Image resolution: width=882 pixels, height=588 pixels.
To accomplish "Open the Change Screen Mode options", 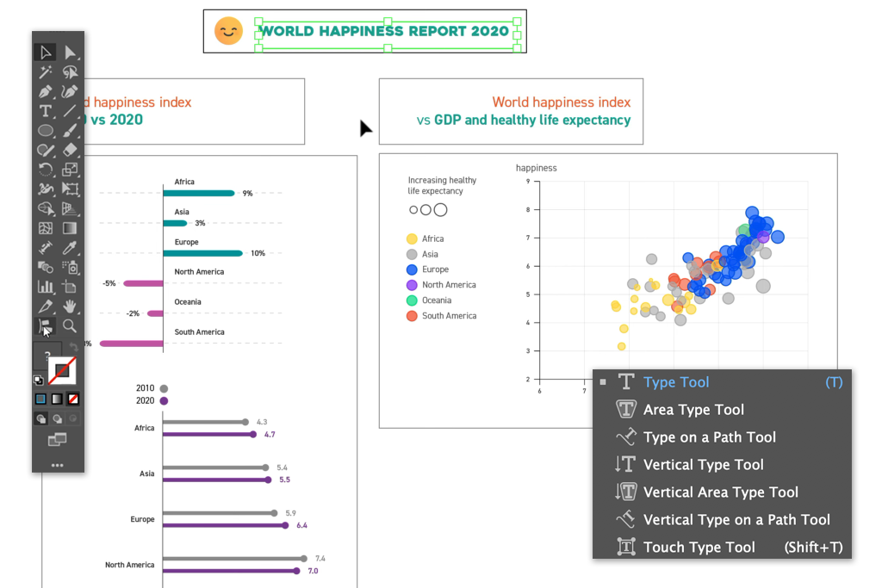I will click(x=58, y=440).
